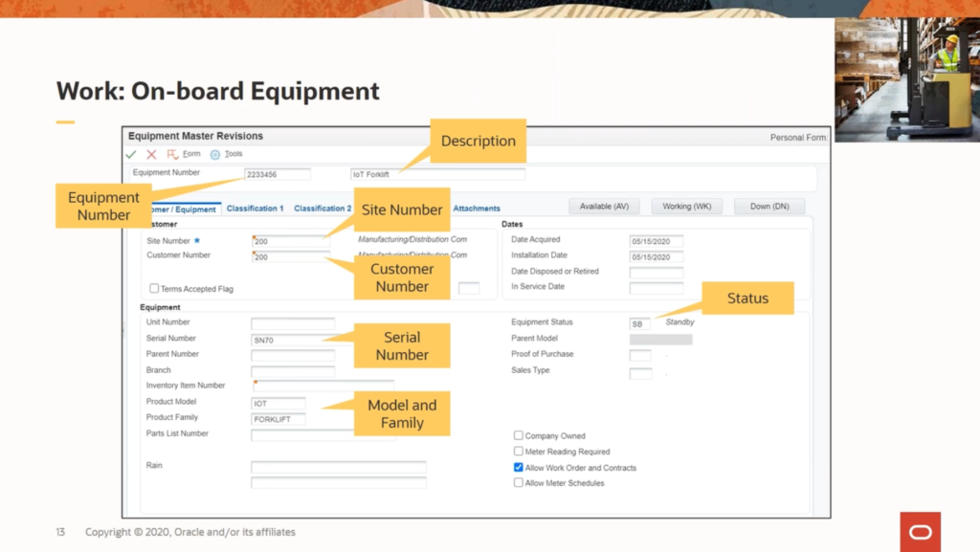Click the red X cancel icon
This screenshot has width=980, height=552.
tap(151, 154)
